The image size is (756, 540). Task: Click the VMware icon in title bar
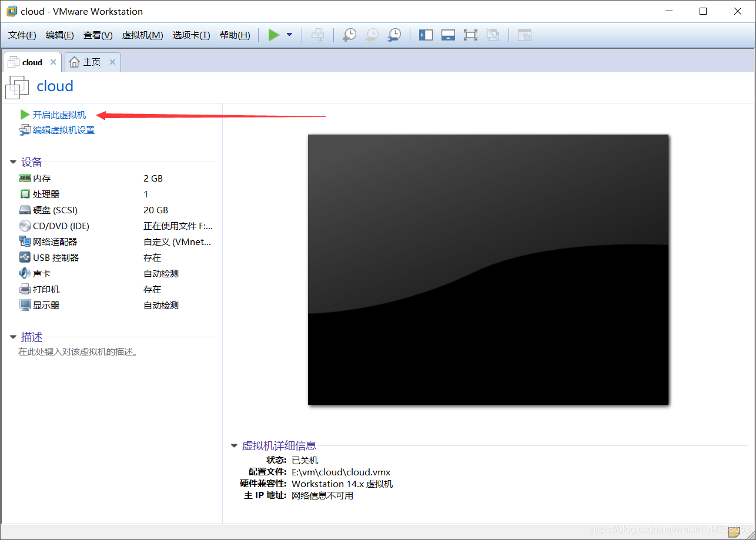coord(12,11)
